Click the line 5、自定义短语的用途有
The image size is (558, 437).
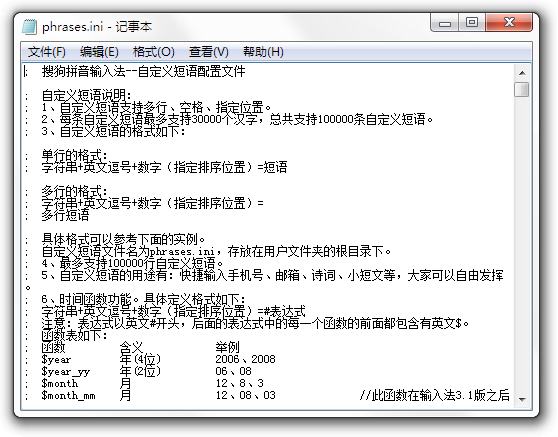point(272,275)
